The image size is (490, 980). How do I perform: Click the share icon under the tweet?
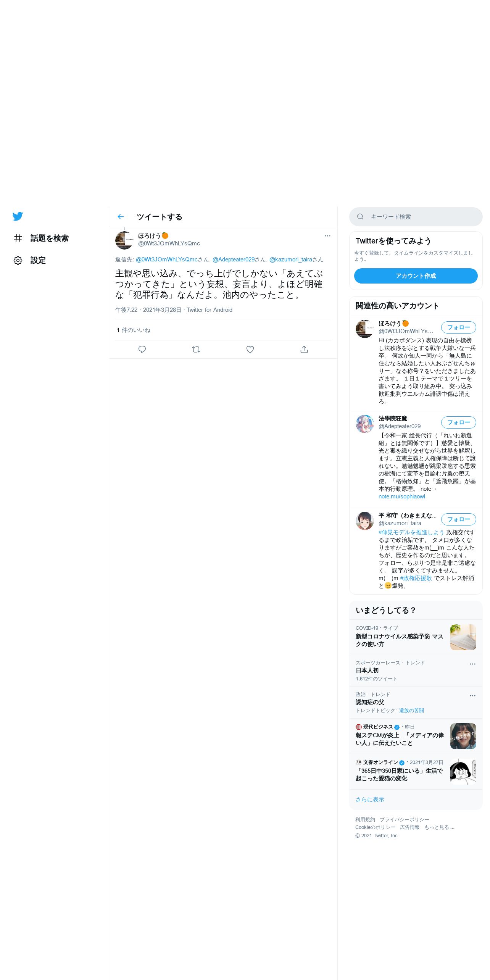[304, 349]
